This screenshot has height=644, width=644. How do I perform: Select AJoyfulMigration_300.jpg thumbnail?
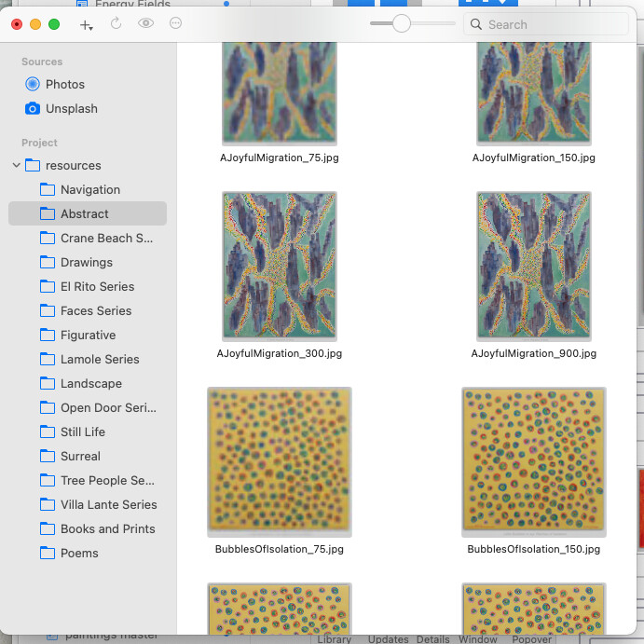point(280,267)
